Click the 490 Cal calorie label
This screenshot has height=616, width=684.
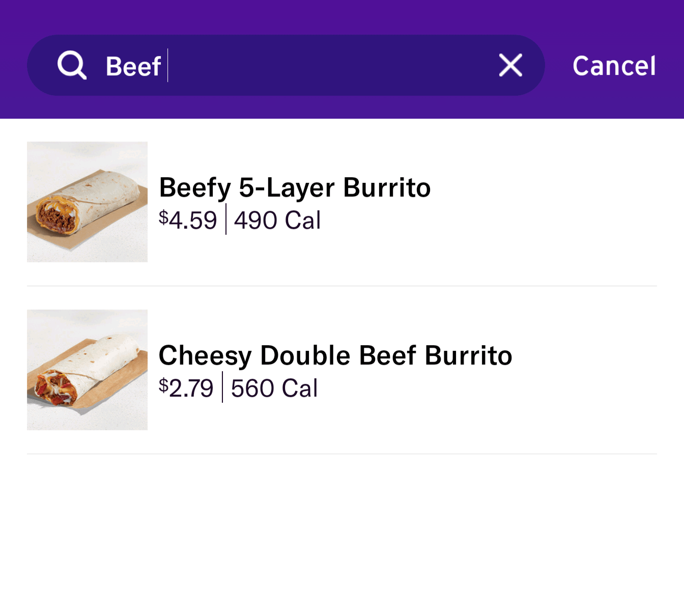(x=277, y=220)
